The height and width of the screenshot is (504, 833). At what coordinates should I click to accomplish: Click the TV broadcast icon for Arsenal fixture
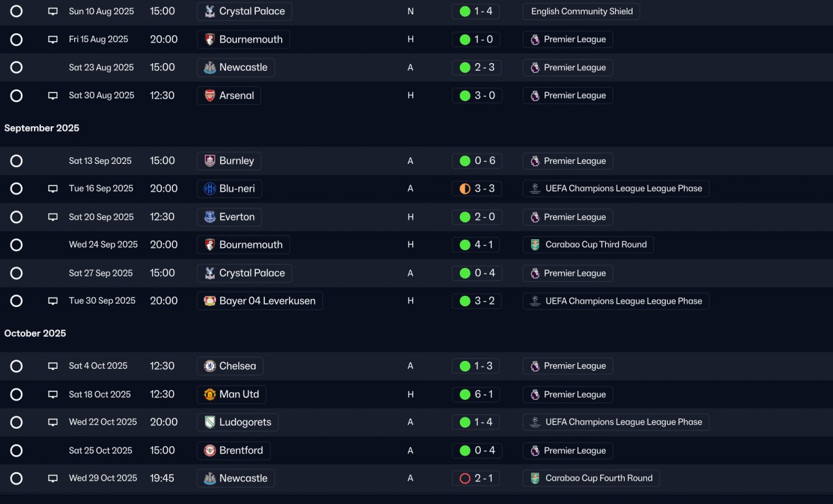(53, 96)
